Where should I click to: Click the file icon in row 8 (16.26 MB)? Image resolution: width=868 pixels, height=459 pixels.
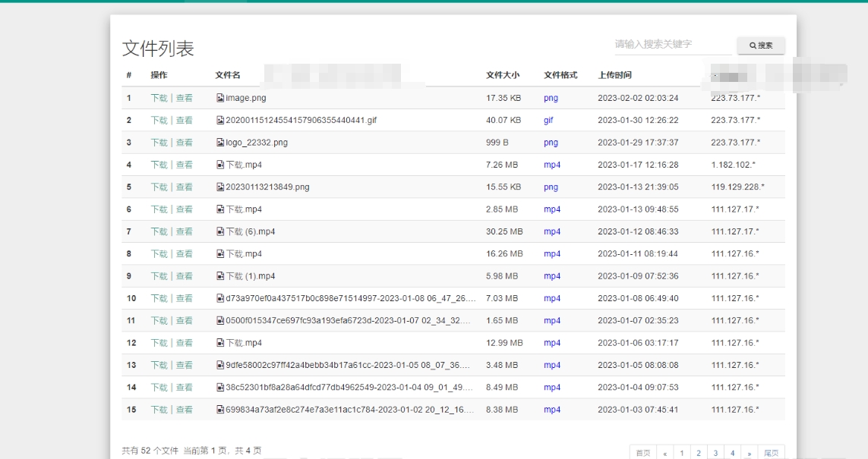(220, 254)
